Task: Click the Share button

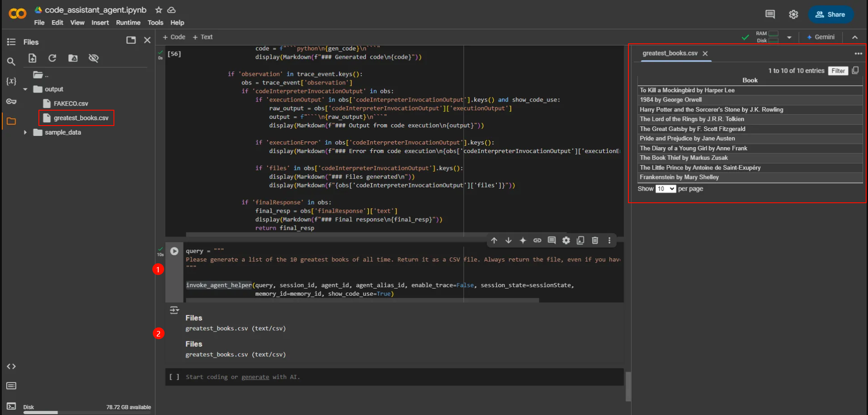Action: coord(830,14)
